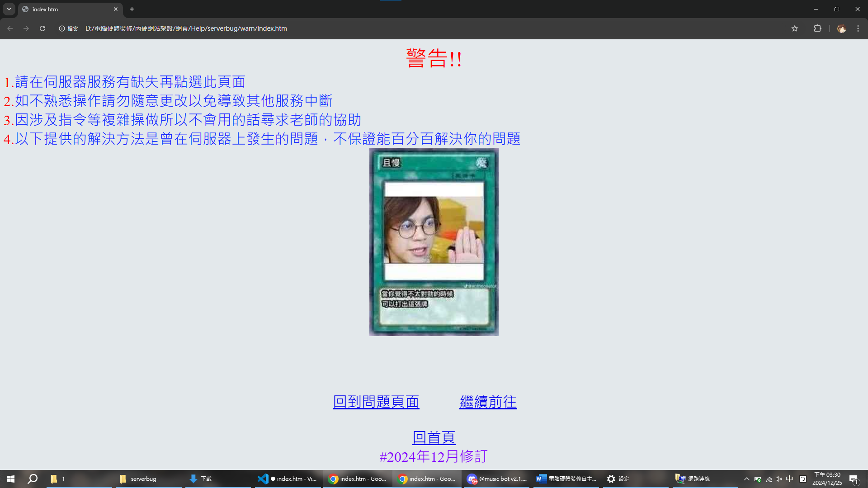This screenshot has height=488, width=868.
Task: Switch to Visual Studio Code index.htm window
Action: pos(288,479)
